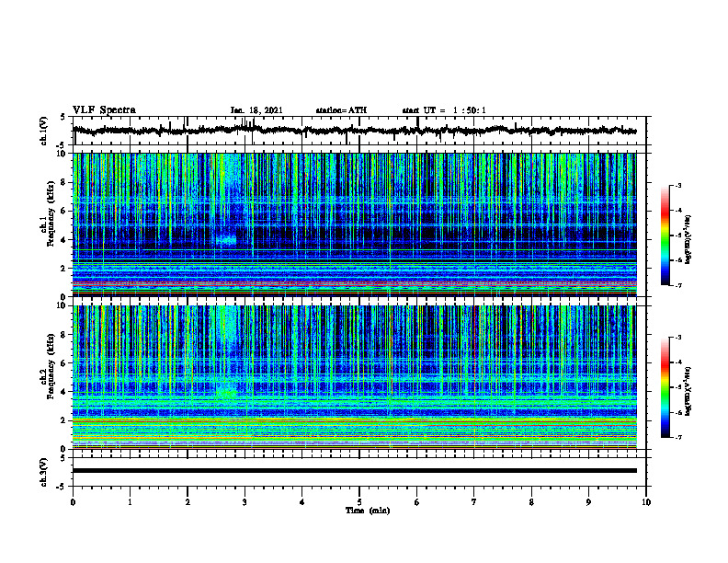Click the ch.1 color scale bar
Image resolution: width=728 pixels, height=563 pixels.
(x=665, y=236)
